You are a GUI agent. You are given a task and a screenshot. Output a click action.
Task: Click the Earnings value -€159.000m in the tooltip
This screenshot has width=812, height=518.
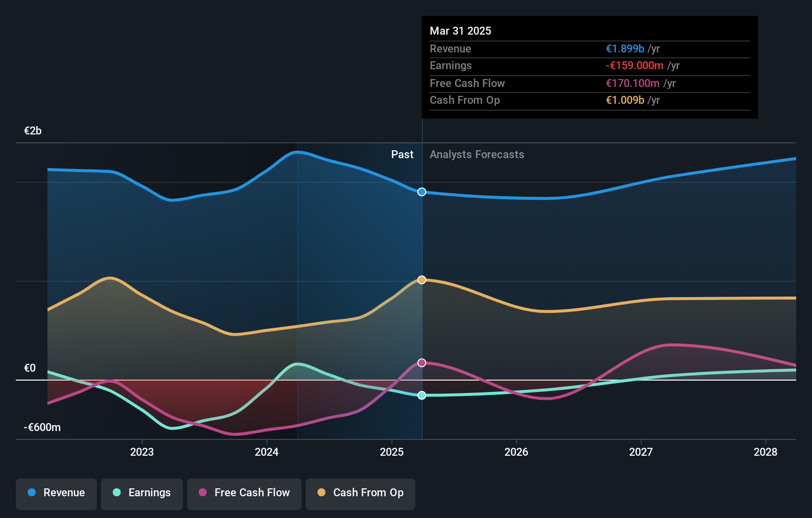point(634,65)
